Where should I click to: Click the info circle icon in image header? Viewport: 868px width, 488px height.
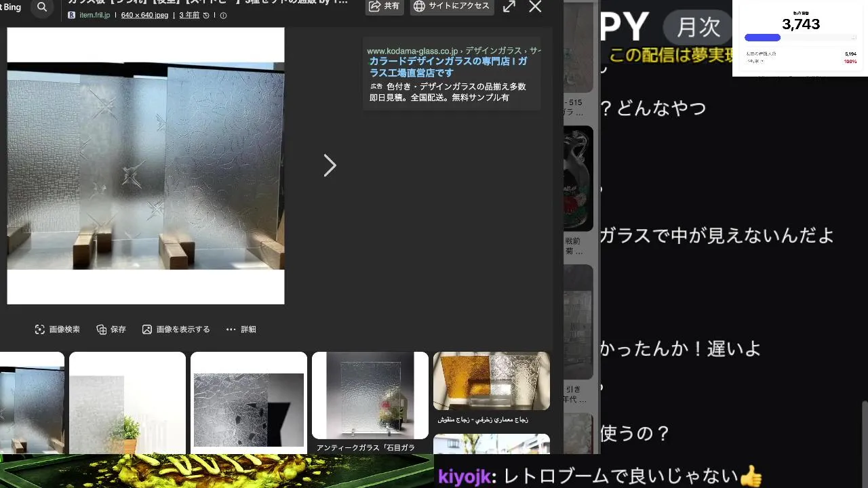[x=223, y=15]
